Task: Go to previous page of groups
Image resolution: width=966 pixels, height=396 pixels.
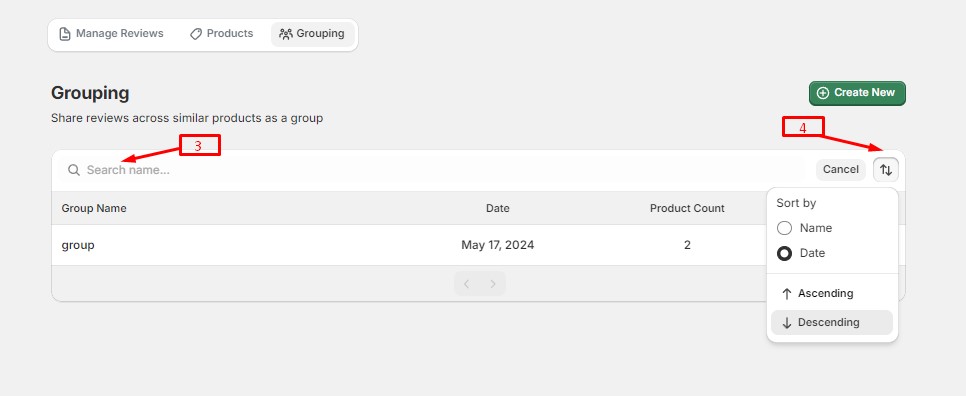Action: point(467,284)
